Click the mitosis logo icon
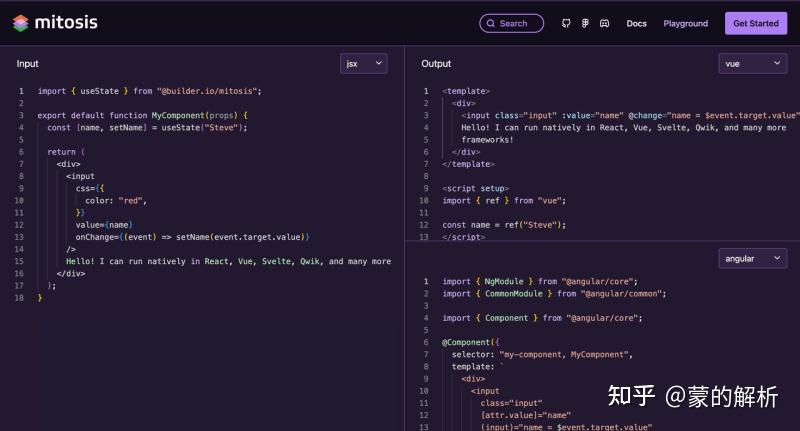800x431 pixels. (x=20, y=23)
